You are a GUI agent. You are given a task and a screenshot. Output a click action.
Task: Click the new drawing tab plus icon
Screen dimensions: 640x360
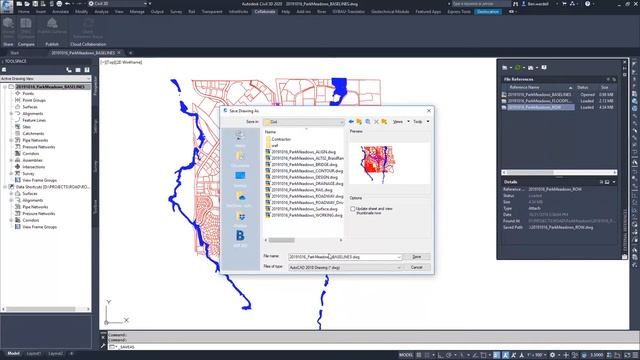131,53
